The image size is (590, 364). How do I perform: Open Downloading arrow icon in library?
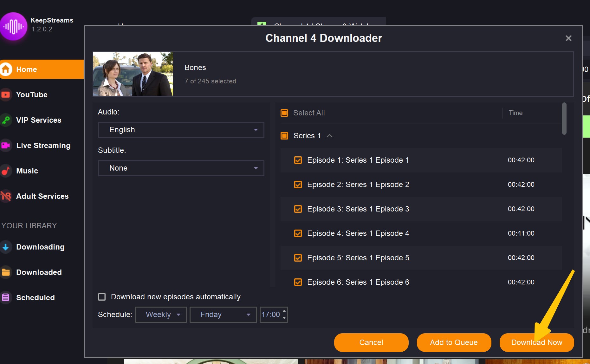(6, 247)
